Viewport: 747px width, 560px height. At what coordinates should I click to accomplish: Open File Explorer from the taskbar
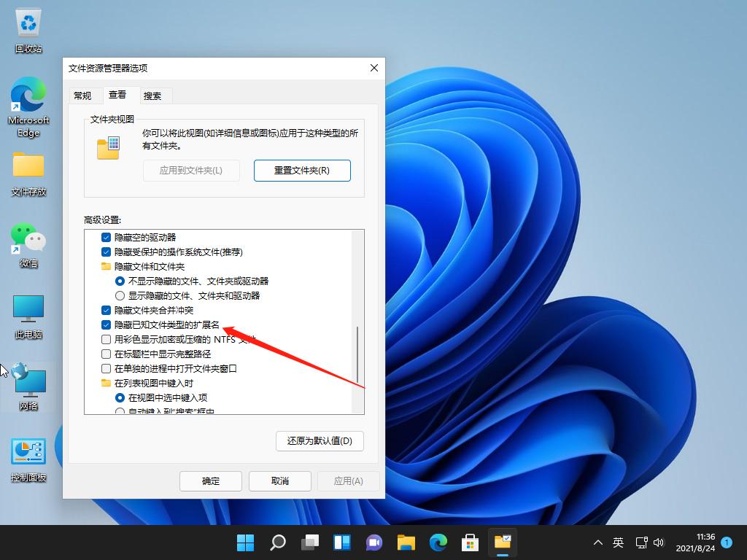click(x=406, y=542)
